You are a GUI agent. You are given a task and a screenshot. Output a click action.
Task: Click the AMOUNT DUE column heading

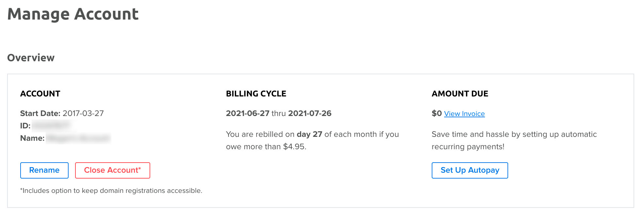pyautogui.click(x=460, y=94)
